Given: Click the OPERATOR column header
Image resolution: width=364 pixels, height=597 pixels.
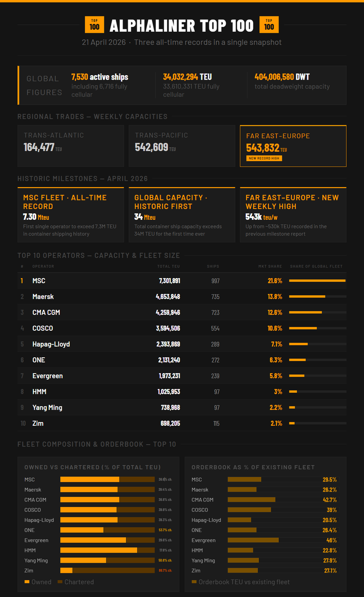Looking at the screenshot, I should coord(43,267).
